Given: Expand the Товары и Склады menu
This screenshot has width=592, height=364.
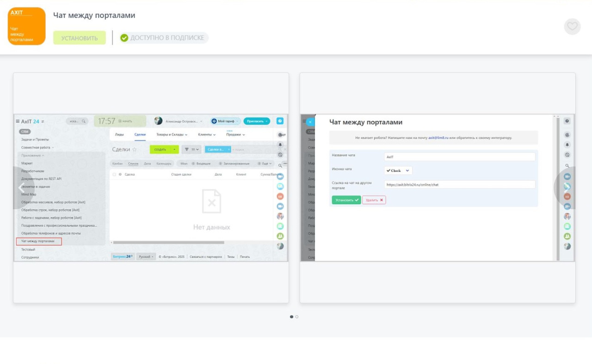Looking at the screenshot, I should [x=172, y=134].
